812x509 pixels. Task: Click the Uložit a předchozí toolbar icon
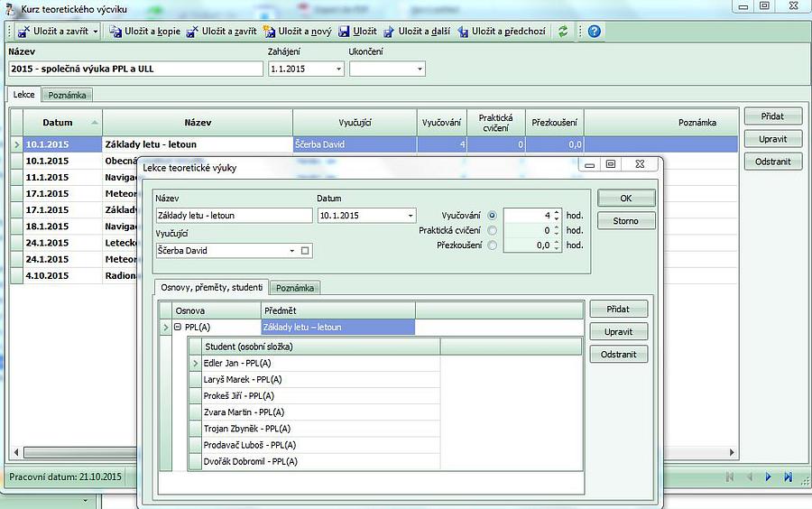464,32
